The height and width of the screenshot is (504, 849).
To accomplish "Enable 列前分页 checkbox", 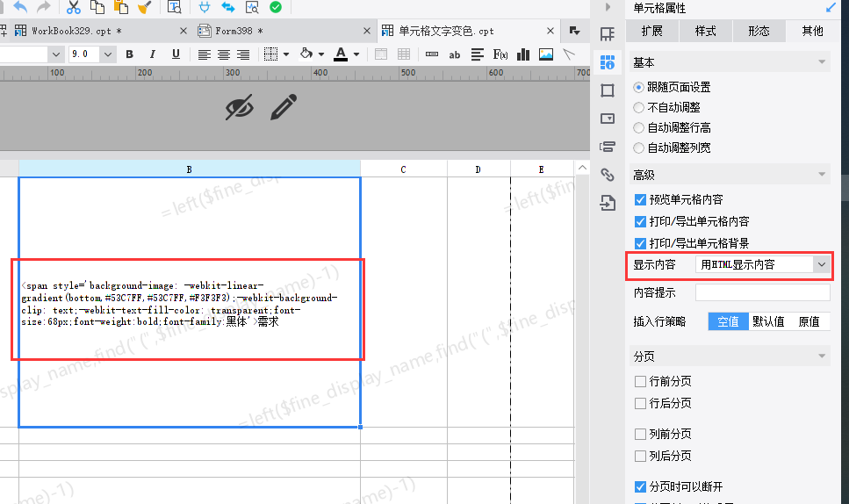I will pyautogui.click(x=640, y=434).
